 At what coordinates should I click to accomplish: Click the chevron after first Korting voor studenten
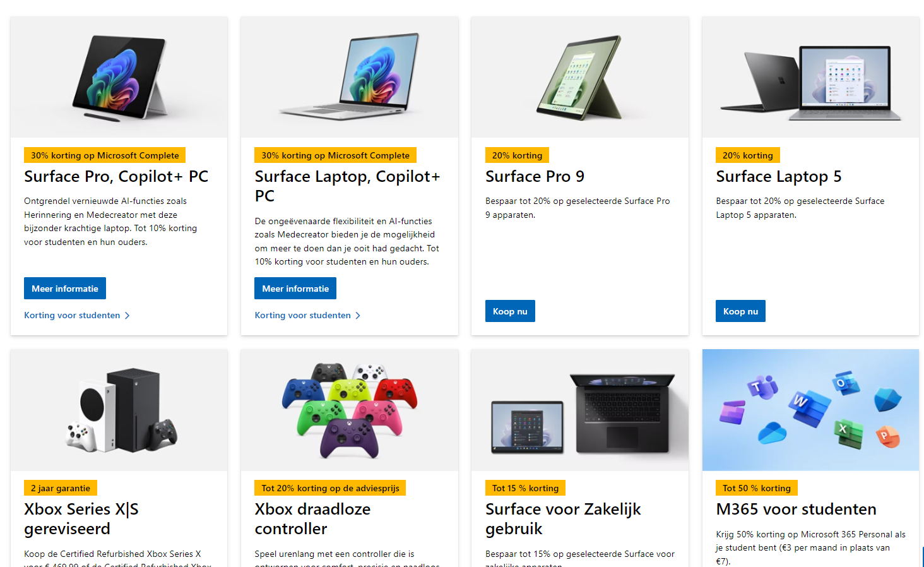point(127,316)
